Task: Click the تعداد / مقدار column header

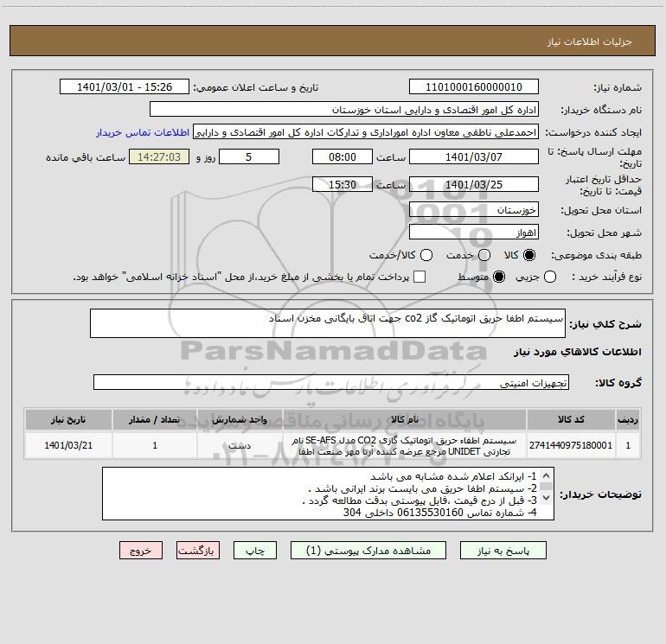Action: pos(155,420)
